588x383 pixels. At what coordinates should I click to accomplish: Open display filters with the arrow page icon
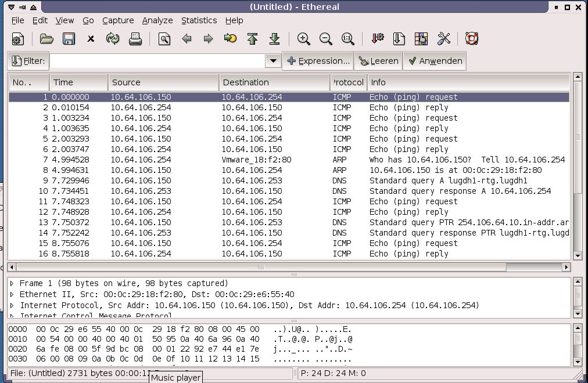click(x=399, y=38)
